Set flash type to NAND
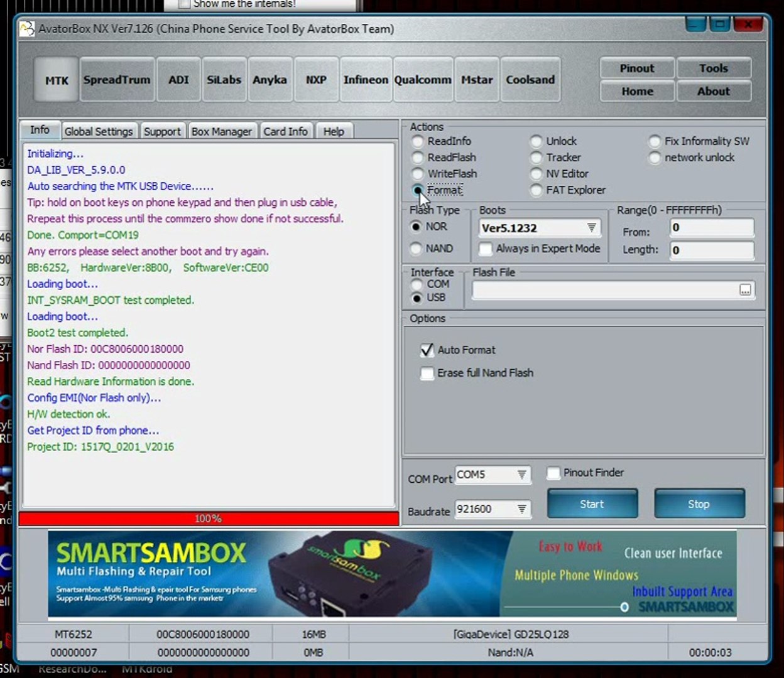 click(x=432, y=249)
